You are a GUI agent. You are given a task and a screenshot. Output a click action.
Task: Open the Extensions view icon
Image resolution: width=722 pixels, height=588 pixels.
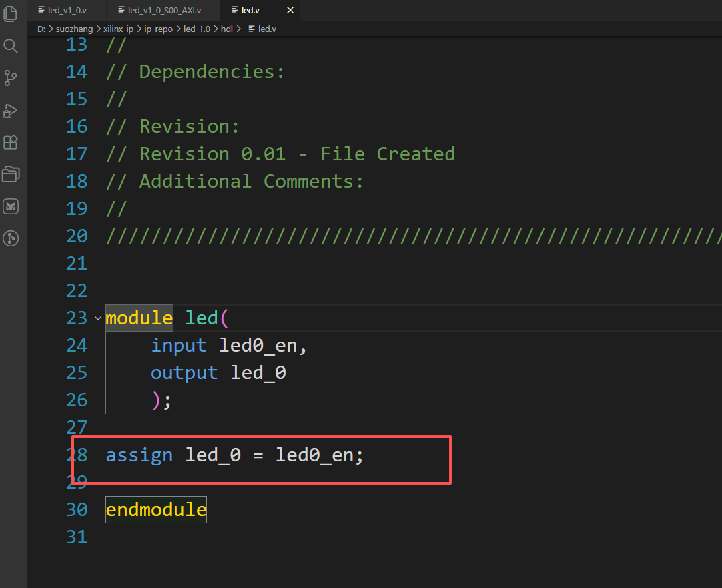click(x=11, y=142)
